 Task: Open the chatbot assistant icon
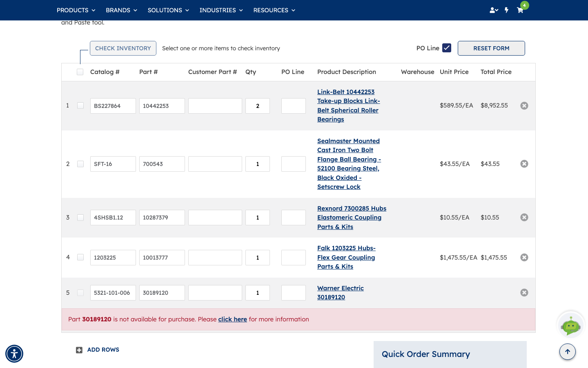[x=571, y=325]
